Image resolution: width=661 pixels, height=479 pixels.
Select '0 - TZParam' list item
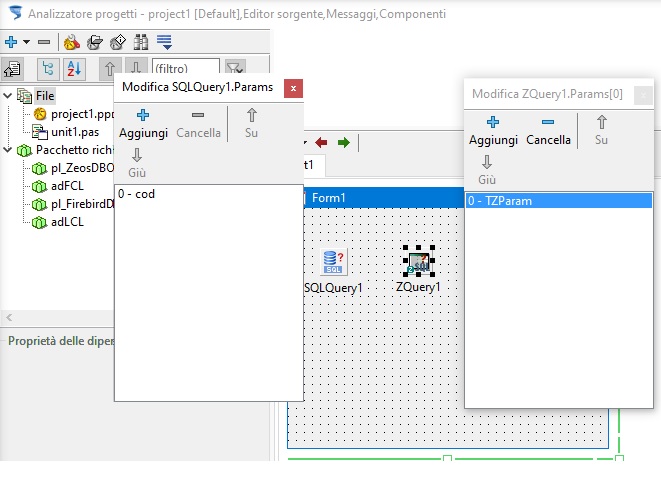pos(559,201)
